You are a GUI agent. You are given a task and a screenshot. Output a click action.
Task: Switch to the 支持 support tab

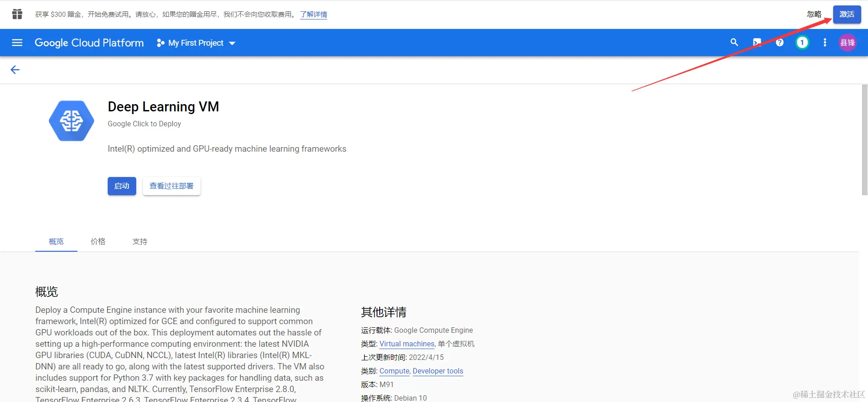click(x=140, y=241)
